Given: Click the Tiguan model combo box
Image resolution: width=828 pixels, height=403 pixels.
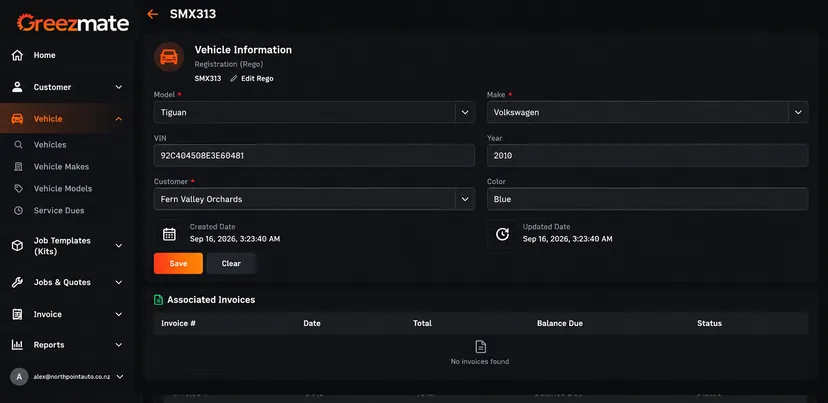Looking at the screenshot, I should click(314, 113).
